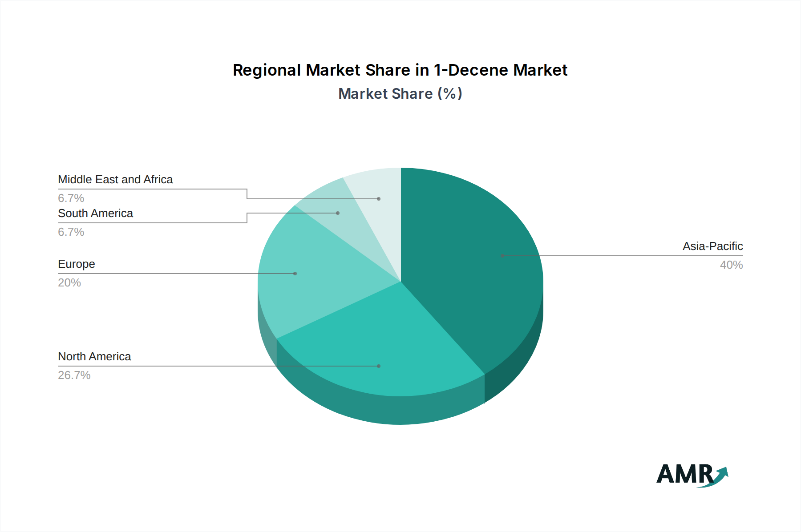Click the 40% value label

732,265
